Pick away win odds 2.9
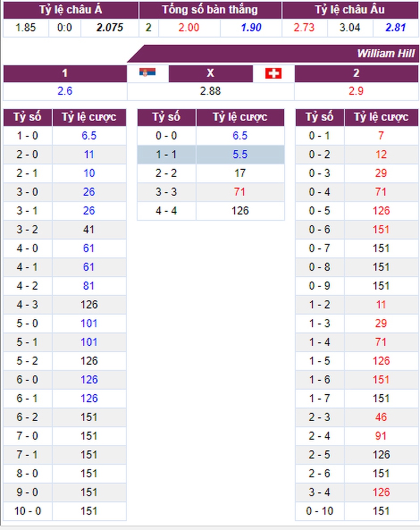The image size is (420, 530). point(356,91)
